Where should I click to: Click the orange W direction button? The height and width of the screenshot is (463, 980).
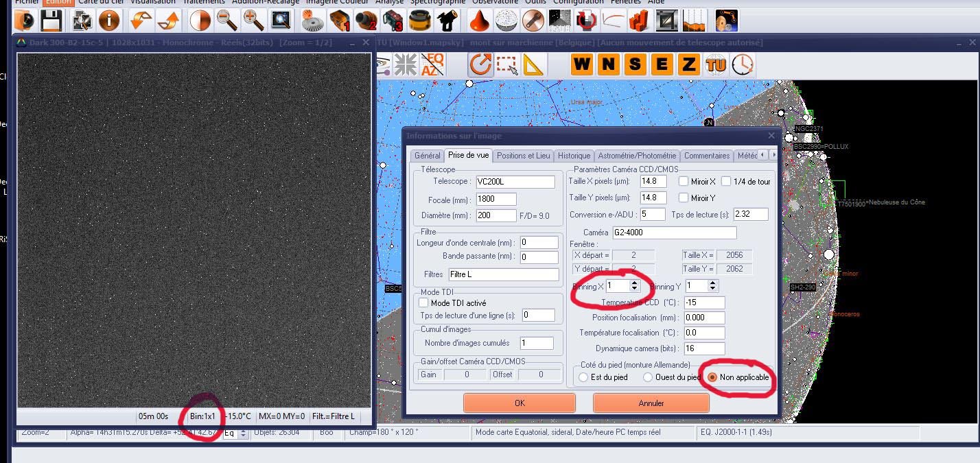click(x=582, y=65)
